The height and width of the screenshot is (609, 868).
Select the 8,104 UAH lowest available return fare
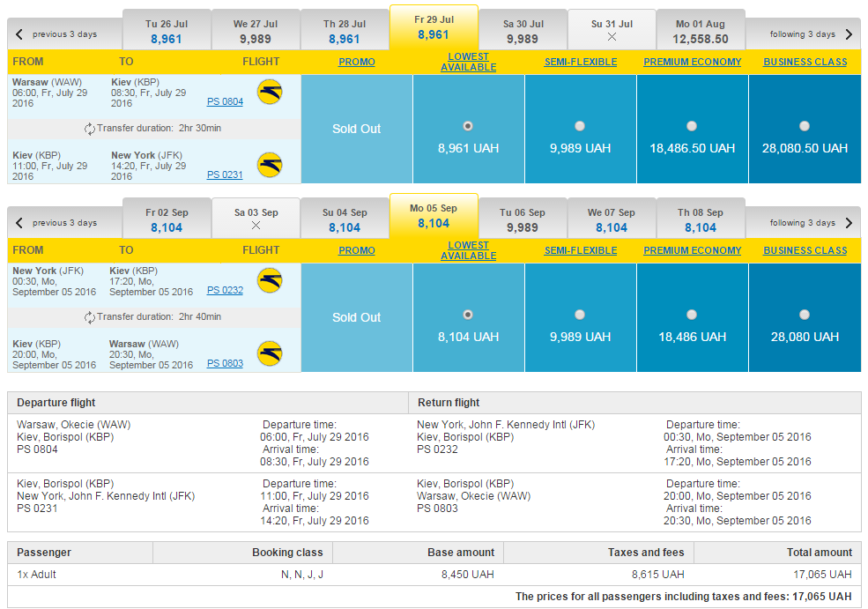point(468,315)
